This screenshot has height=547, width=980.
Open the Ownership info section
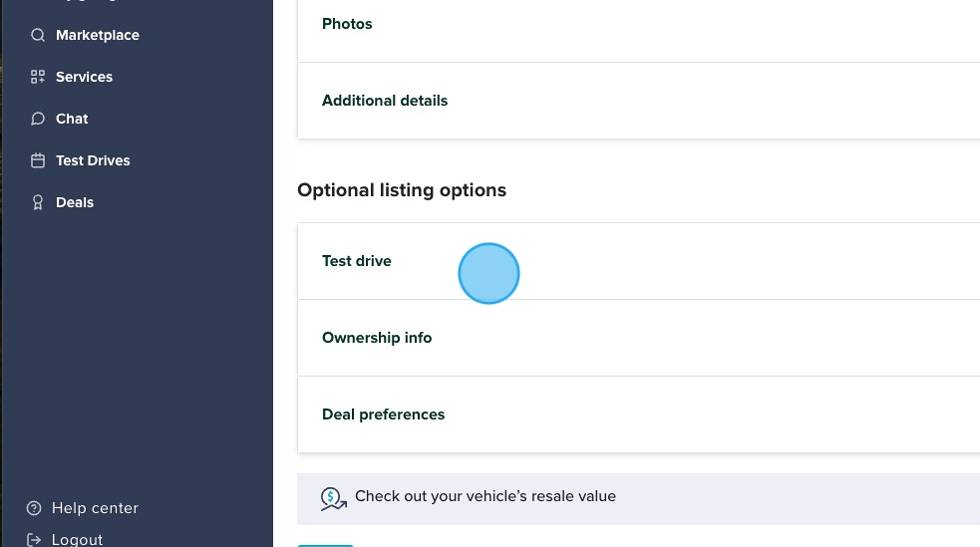click(377, 338)
